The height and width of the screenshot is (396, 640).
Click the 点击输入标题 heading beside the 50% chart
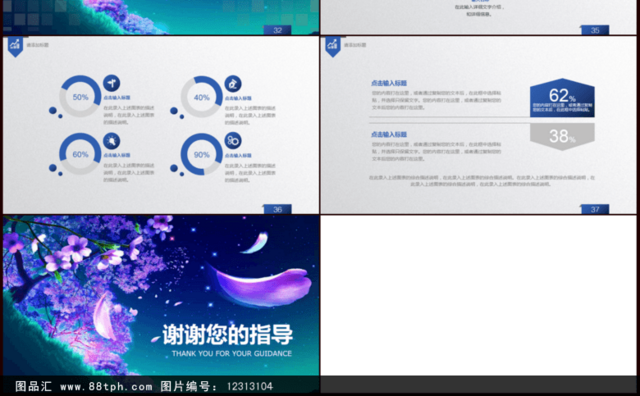[117, 98]
